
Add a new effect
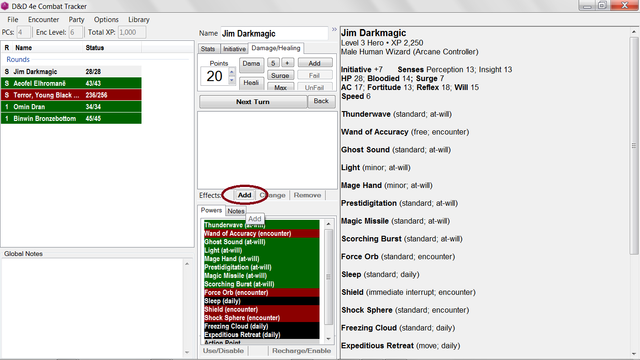(244, 195)
